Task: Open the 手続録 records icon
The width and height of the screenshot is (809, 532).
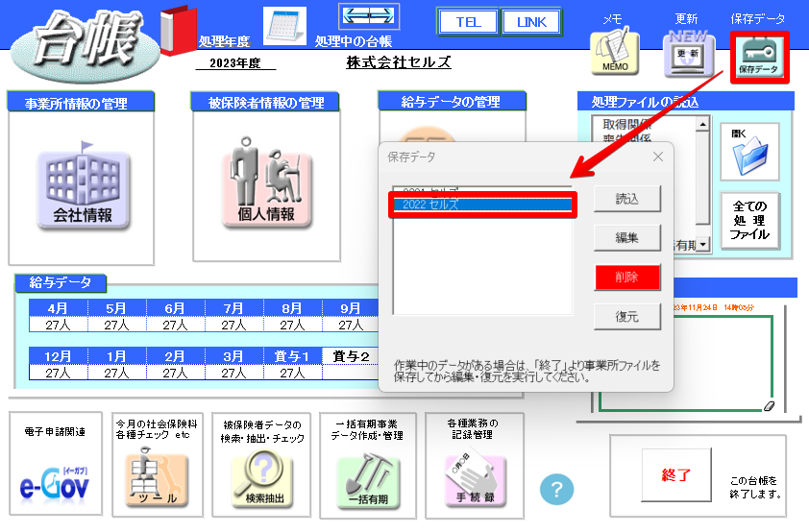Action: 476,479
